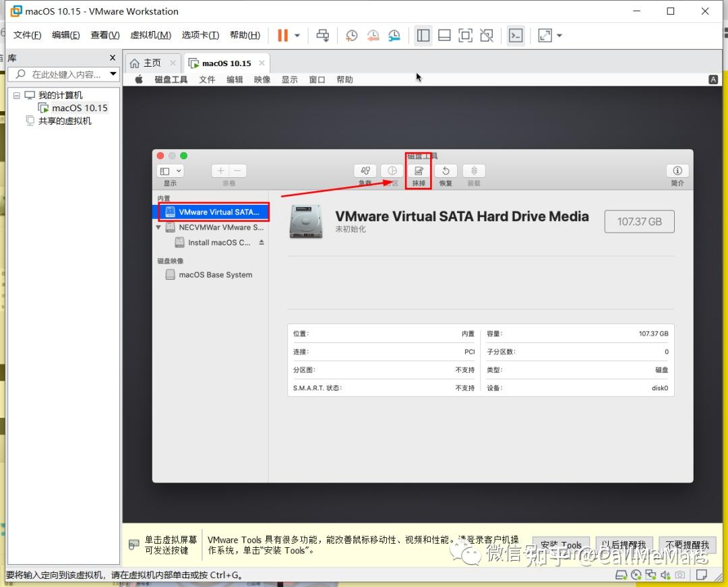Open the 帮助(H) menu in VMware
Viewport: 728px width, 587px height.
245,35
